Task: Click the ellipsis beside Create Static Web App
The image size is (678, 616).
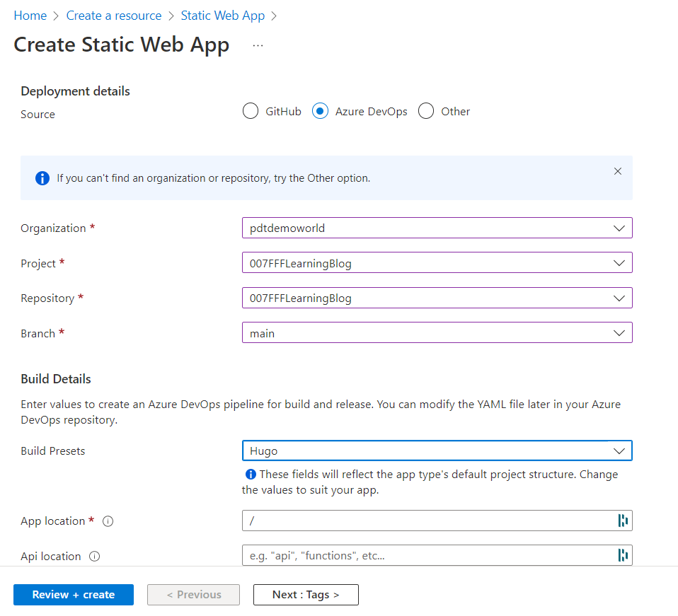Action: (x=258, y=45)
